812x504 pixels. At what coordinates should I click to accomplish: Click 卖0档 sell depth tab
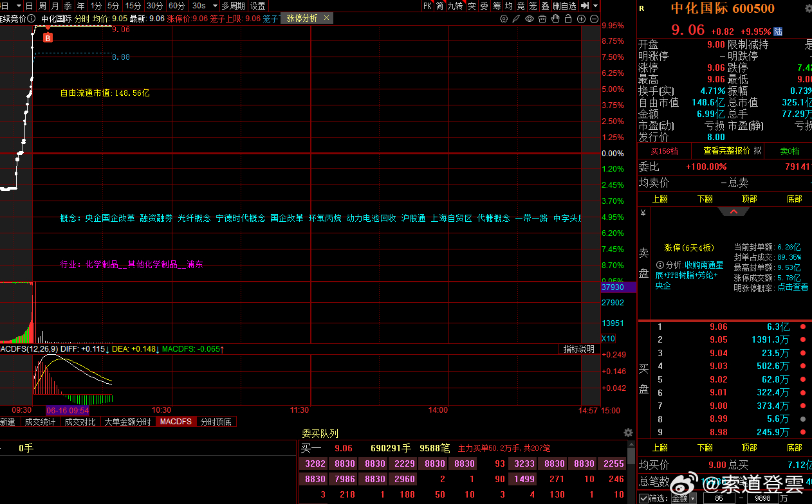click(789, 151)
